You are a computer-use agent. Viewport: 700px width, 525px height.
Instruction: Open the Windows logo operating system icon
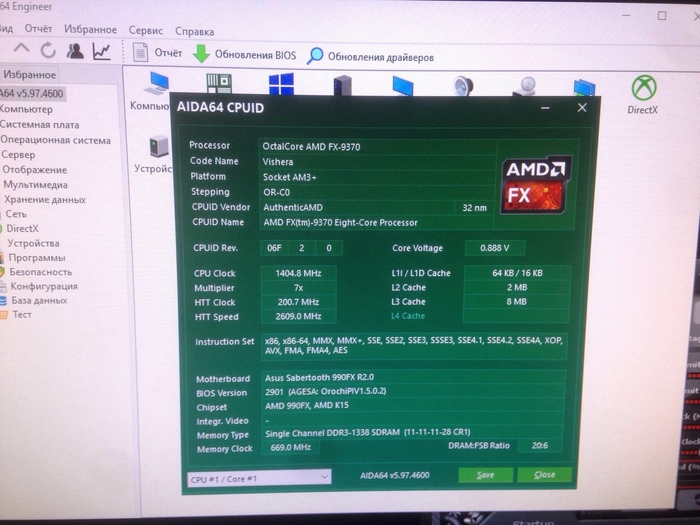[280, 85]
